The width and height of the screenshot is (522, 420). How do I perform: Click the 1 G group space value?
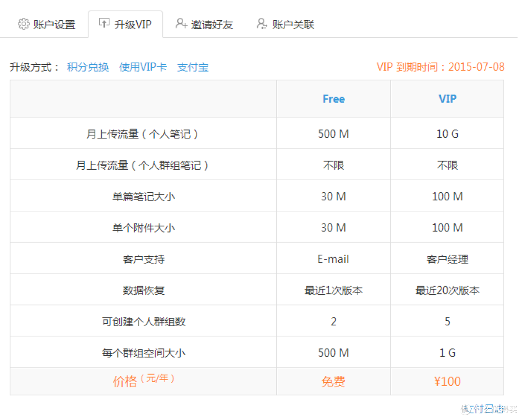click(448, 353)
